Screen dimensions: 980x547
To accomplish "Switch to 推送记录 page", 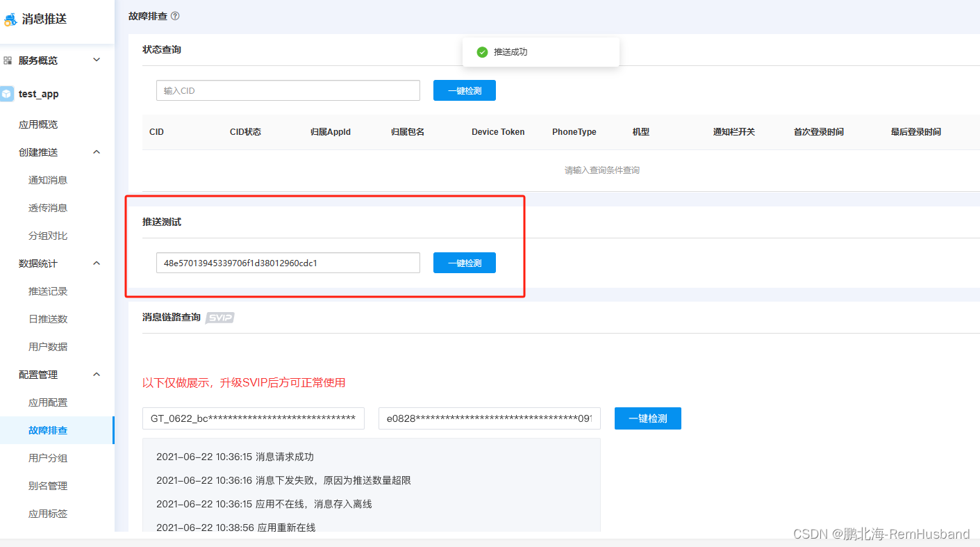I will pyautogui.click(x=47, y=291).
